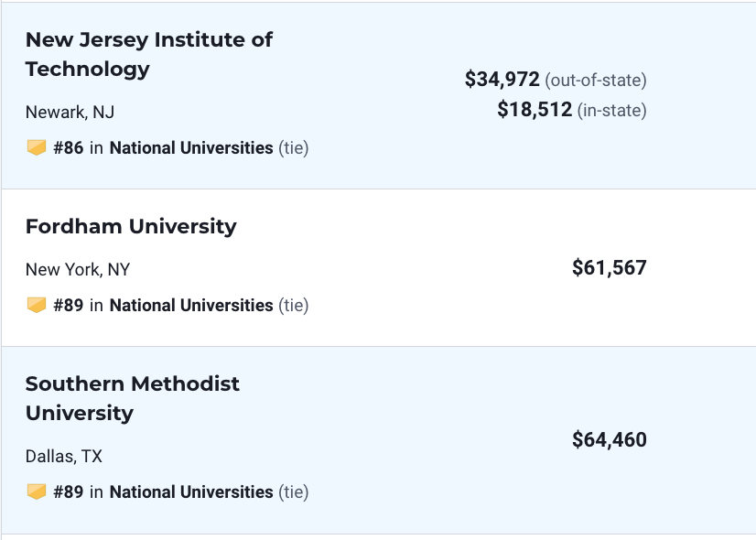Click Fordham University's yellow ranking badge icon
Viewport: 756px width, 540px height.
click(x=36, y=305)
